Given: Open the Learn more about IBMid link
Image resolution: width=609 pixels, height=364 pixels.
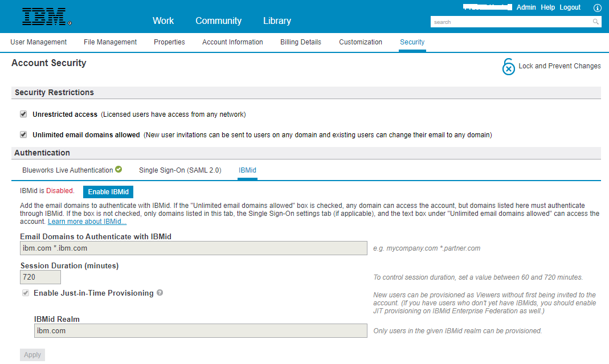Looking at the screenshot, I should pos(87,222).
